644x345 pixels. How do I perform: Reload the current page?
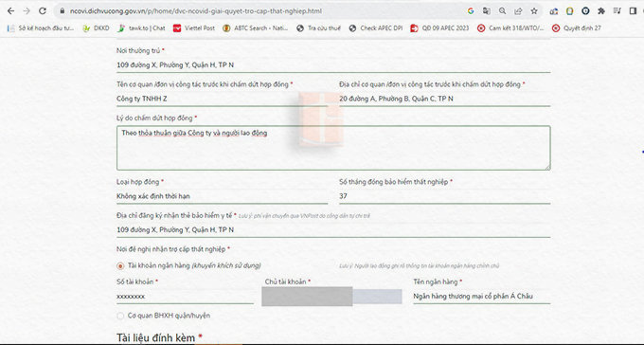43,11
